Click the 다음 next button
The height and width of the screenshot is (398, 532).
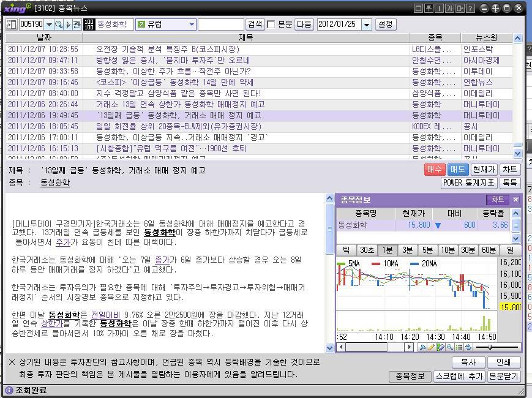(x=304, y=24)
